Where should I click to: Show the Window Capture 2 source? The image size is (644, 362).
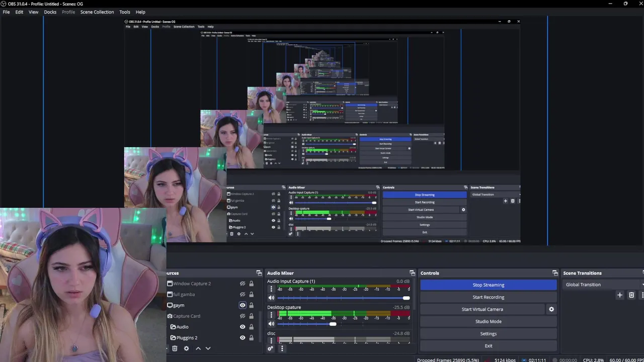(243, 284)
